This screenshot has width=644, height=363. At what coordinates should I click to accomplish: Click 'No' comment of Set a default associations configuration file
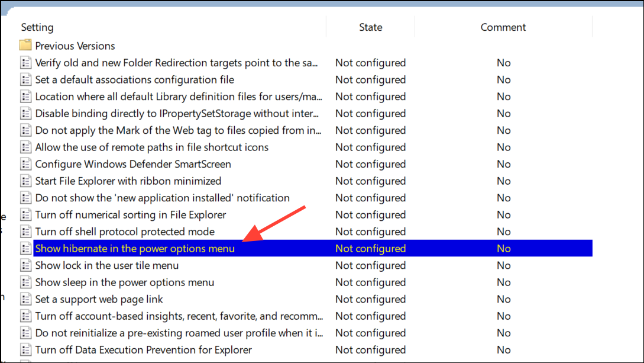pos(503,79)
